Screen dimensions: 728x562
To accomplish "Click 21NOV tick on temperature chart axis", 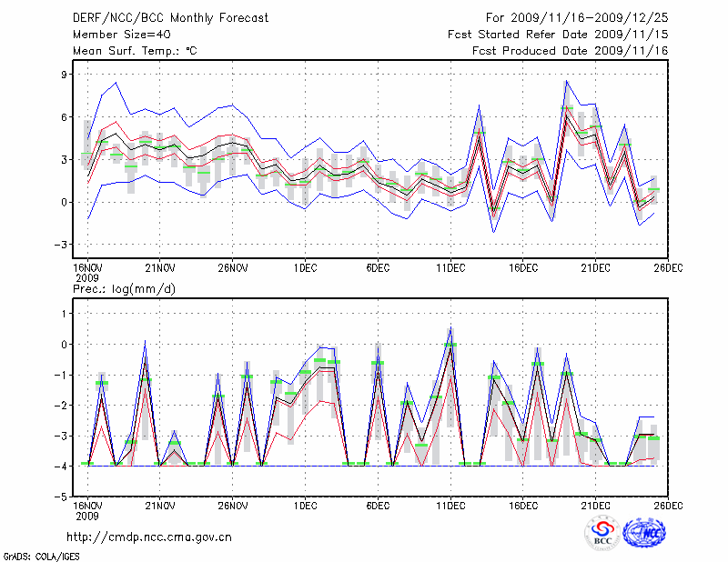I will pyautogui.click(x=160, y=267).
